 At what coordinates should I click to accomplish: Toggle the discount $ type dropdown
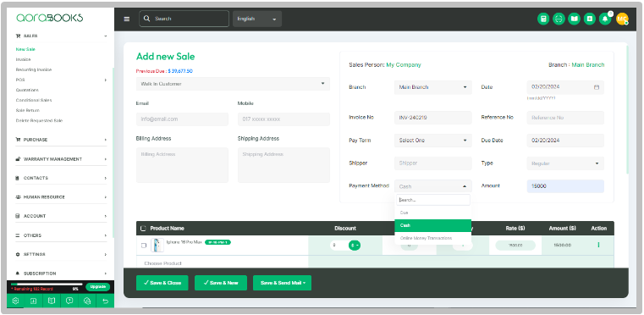(x=355, y=245)
